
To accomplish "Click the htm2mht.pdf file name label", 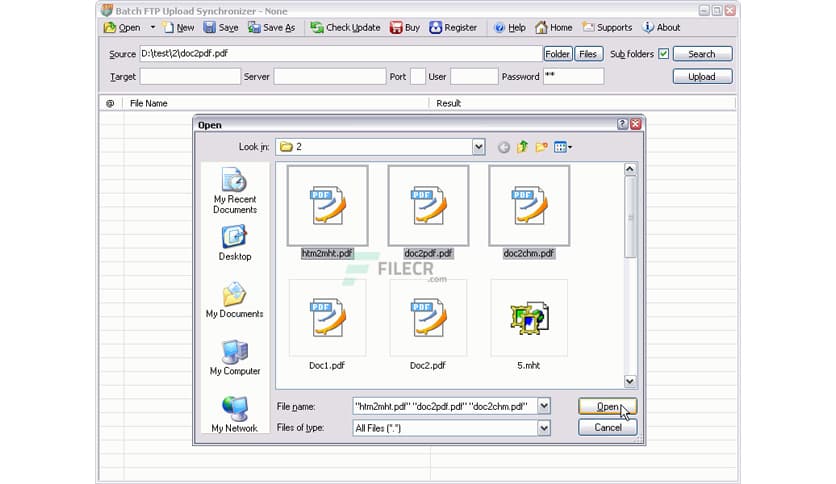I will (327, 253).
